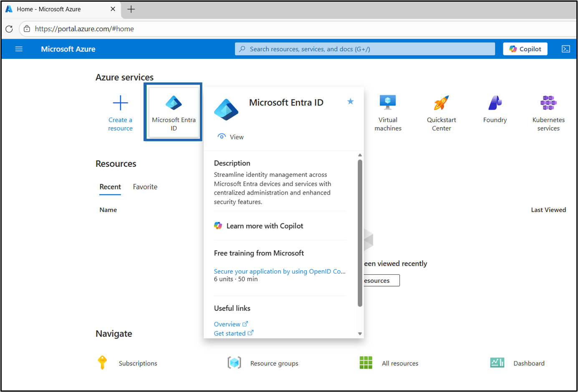Open the Dashboard chart icon
Image resolution: width=578 pixels, height=392 pixels.
(x=497, y=363)
